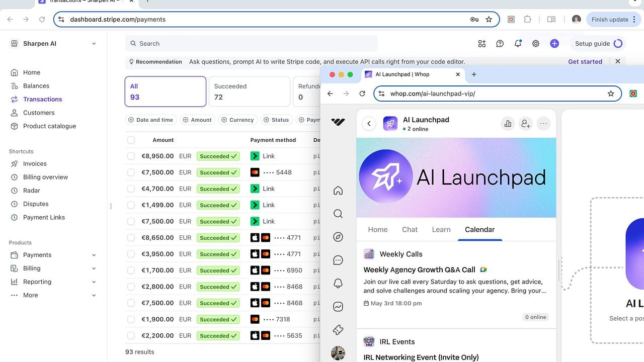Bookmark the Whop page with the star
Screen dimensions: 644x362
(611, 94)
